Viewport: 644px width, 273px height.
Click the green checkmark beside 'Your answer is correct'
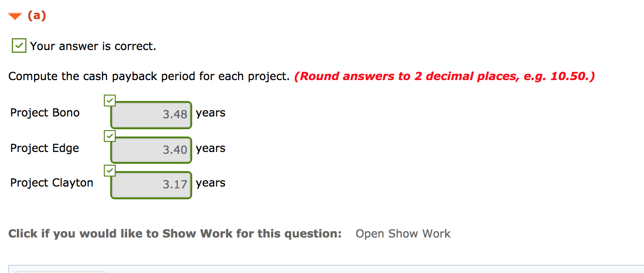click(x=18, y=45)
